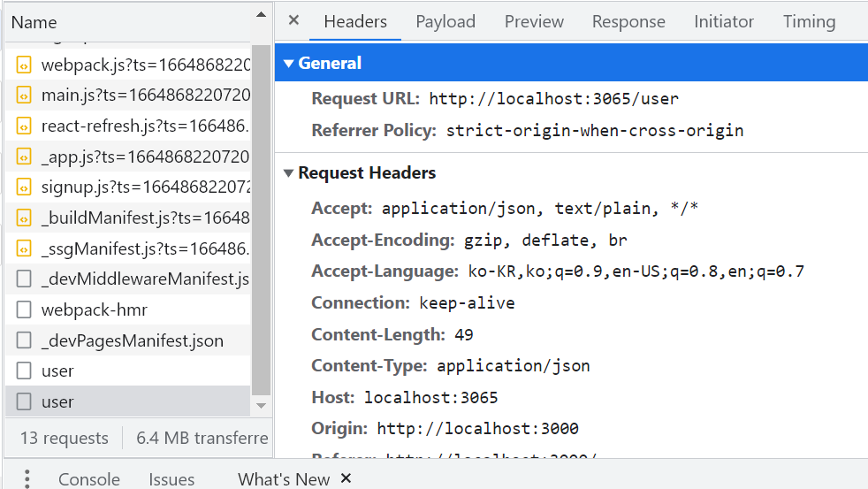
Task: Click the script icon for react-refresh.js
Action: pos(25,126)
